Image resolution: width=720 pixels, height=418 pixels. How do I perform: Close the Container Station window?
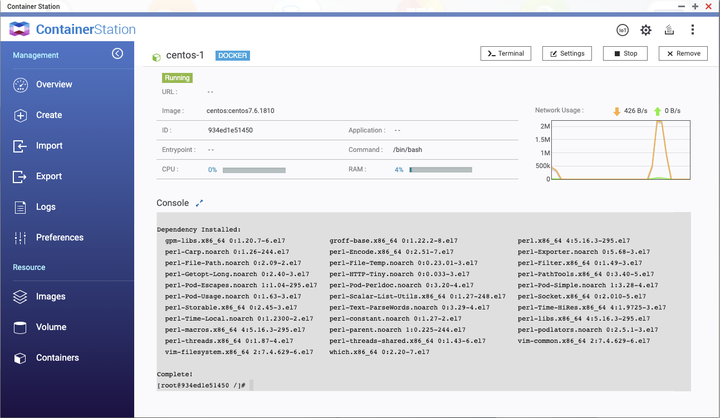pyautogui.click(x=709, y=6)
